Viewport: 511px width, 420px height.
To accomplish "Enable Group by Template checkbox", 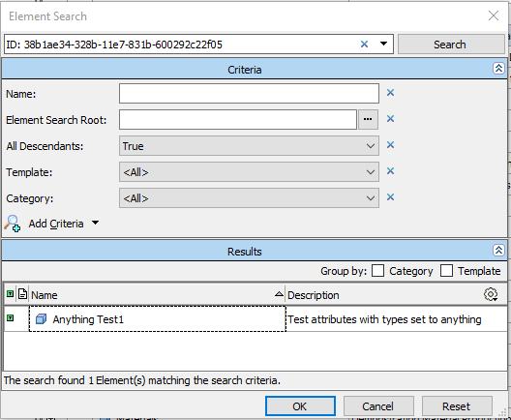I will 446,271.
